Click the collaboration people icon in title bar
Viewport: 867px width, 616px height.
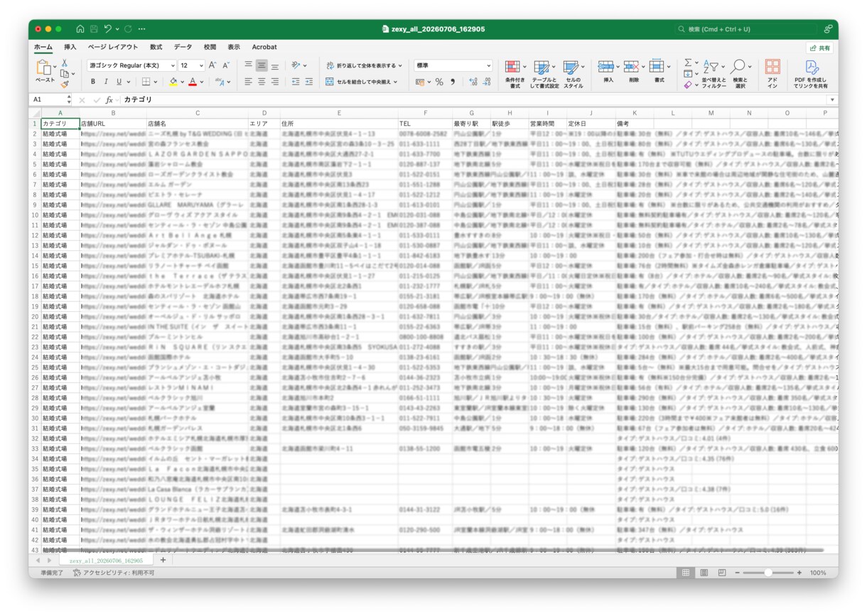pos(828,29)
